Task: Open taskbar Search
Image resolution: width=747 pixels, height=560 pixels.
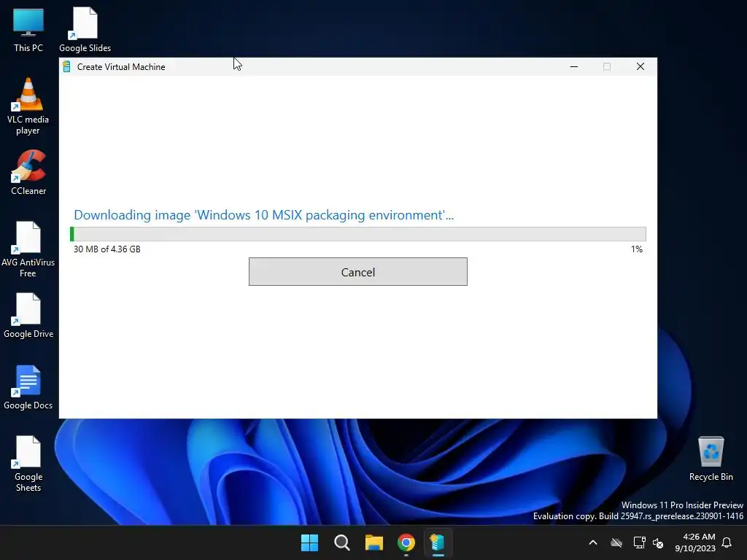Action: coord(342,542)
